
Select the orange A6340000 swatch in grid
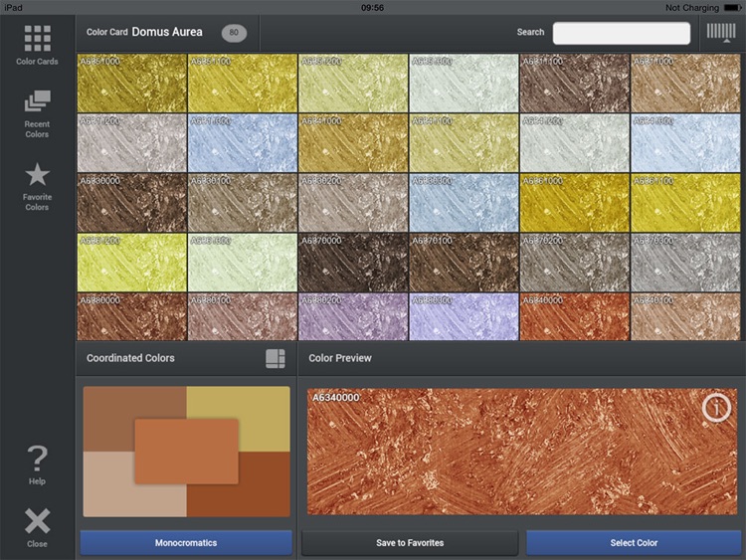[x=574, y=316]
